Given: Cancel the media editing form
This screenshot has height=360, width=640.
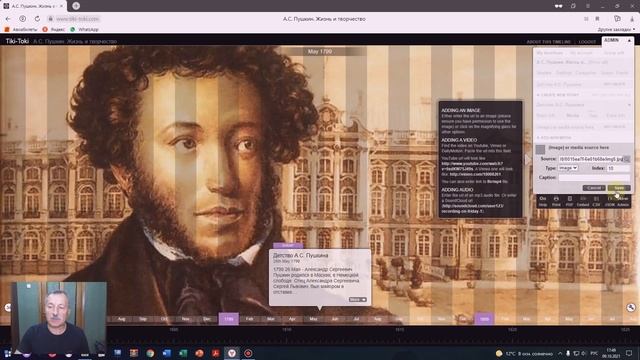Looking at the screenshot, I should (x=594, y=188).
